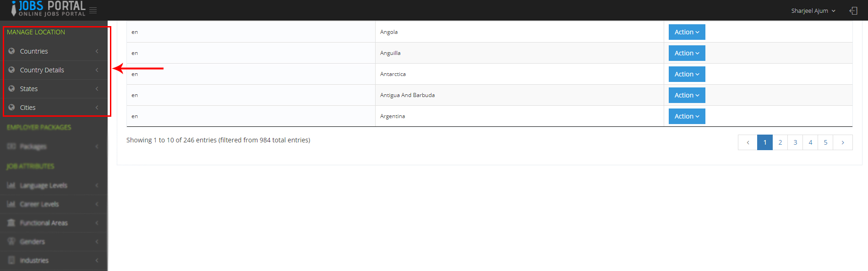The height and width of the screenshot is (271, 868).
Task: Open Sharjeel Ajum user menu
Action: coord(813,11)
